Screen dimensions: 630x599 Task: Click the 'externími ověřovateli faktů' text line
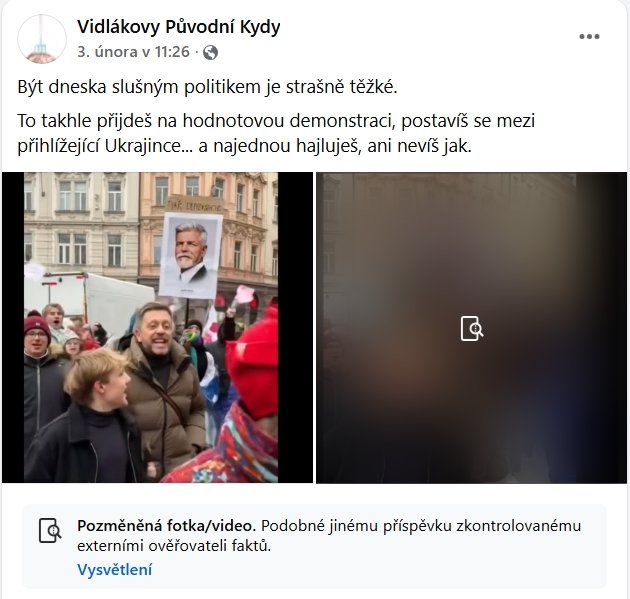[x=174, y=546]
